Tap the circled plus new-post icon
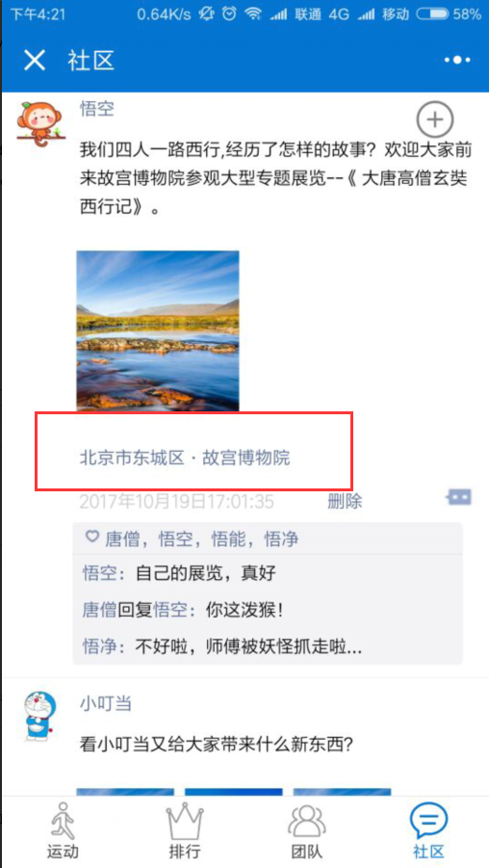Screen dimensions: 489x868 coord(435,119)
